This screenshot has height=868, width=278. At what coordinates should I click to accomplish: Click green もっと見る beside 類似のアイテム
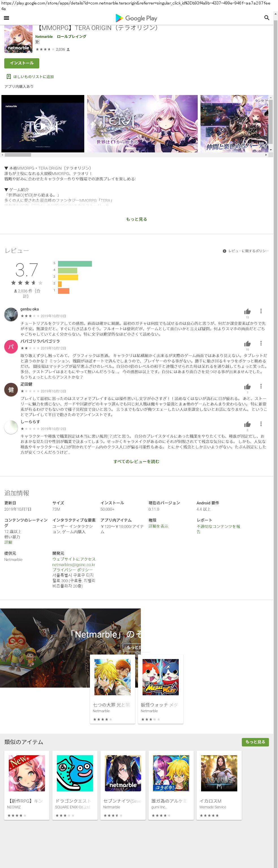(255, 742)
